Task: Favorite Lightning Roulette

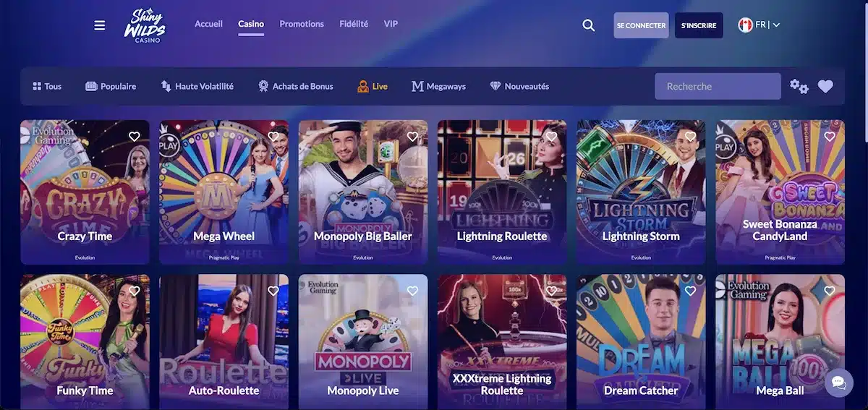Action: (x=551, y=136)
